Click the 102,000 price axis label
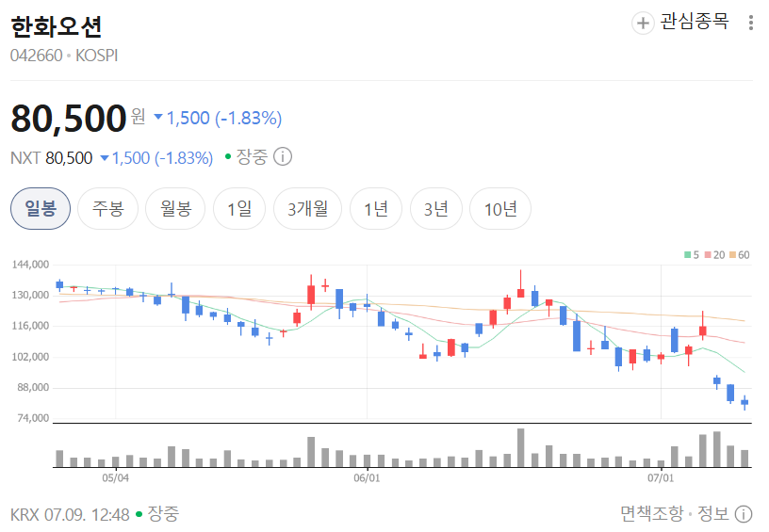 [x=30, y=357]
